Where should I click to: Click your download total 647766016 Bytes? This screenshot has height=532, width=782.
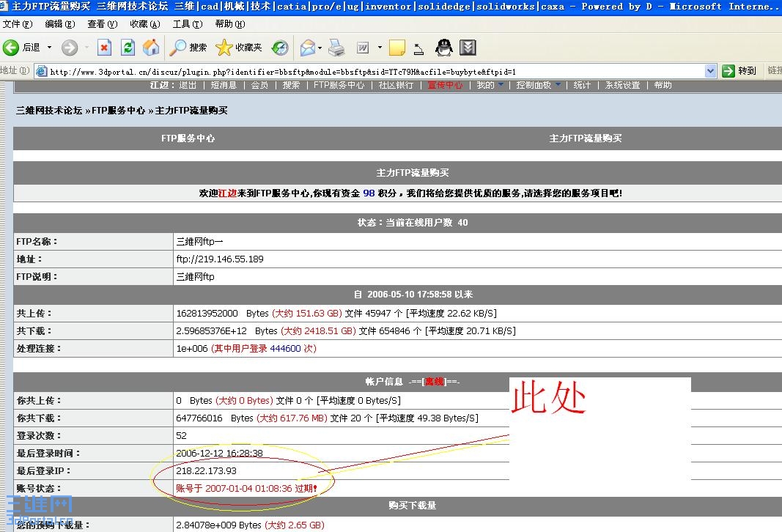coord(215,418)
